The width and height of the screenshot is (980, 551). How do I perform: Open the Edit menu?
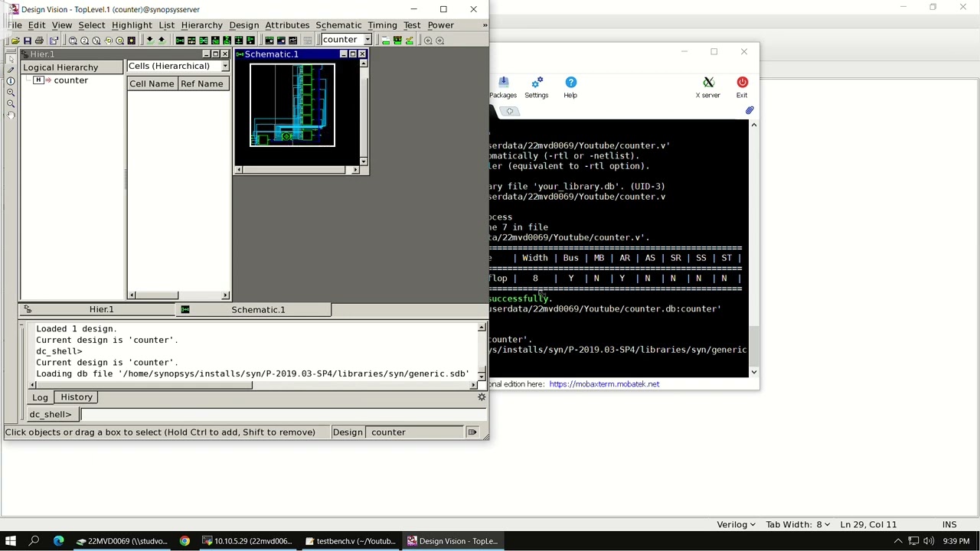coord(37,25)
